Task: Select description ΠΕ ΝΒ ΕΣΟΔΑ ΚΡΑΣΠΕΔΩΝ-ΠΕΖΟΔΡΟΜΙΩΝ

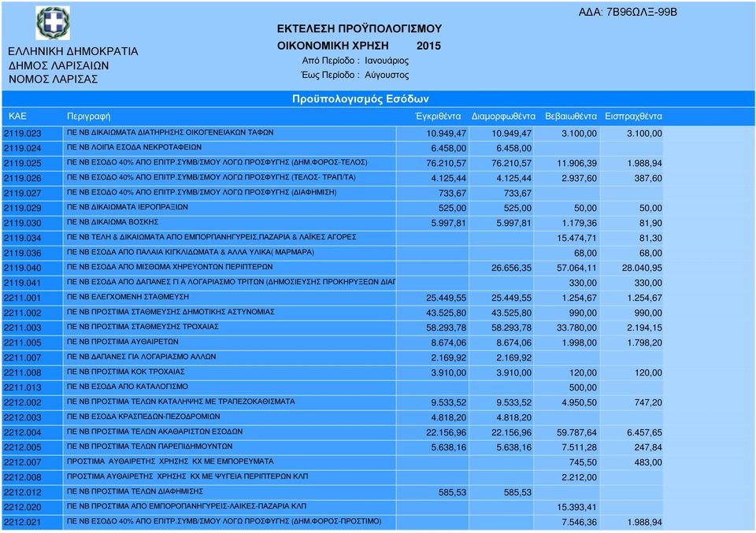Action: (143, 416)
